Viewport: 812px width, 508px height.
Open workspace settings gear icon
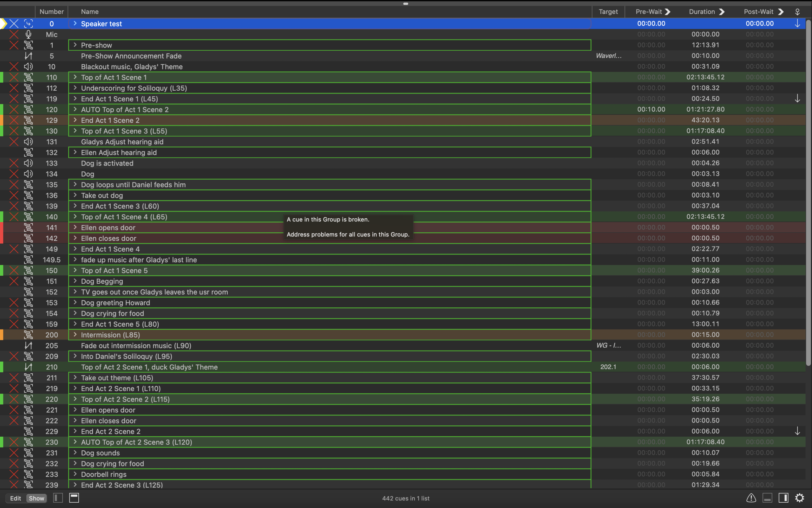(x=800, y=498)
